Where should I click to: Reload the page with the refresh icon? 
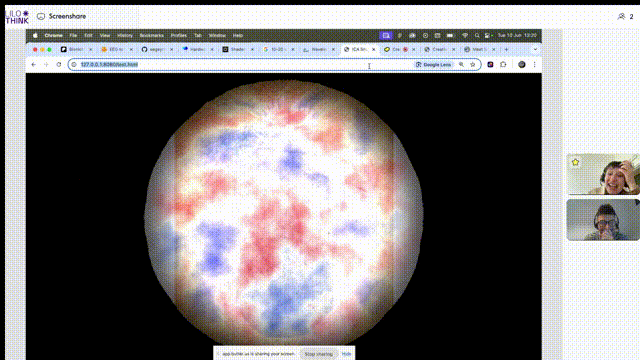point(59,64)
